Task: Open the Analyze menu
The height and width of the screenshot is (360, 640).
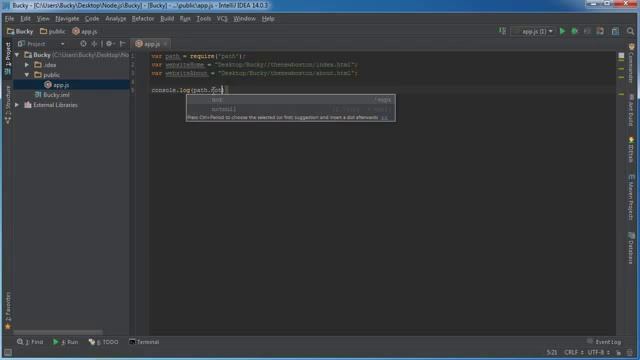Action: (x=116, y=19)
